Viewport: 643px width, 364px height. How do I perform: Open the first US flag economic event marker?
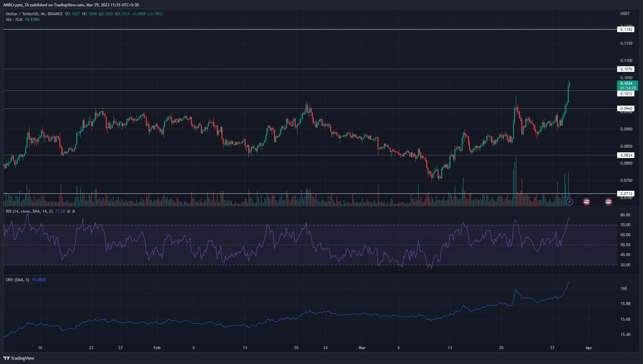pyautogui.click(x=586, y=202)
